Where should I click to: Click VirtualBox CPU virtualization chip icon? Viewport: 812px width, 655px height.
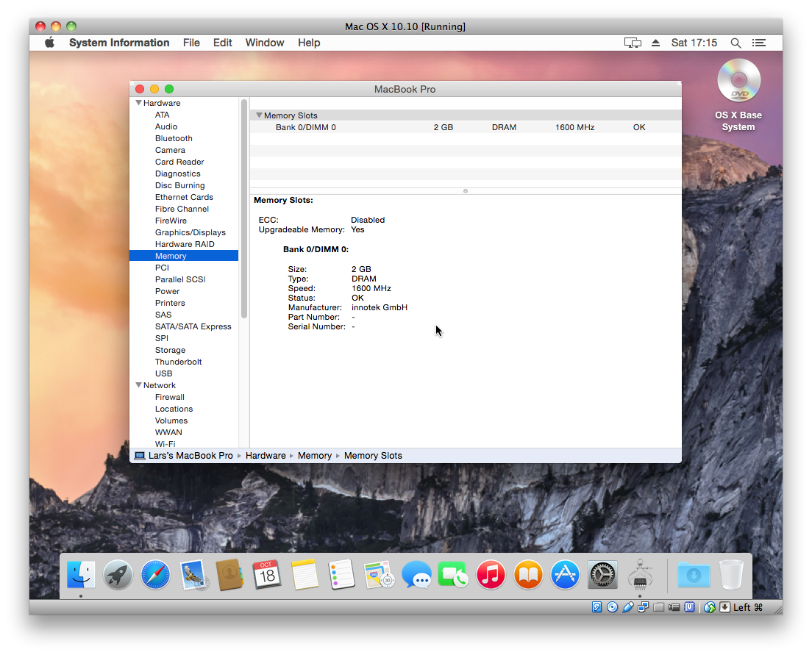[689, 607]
